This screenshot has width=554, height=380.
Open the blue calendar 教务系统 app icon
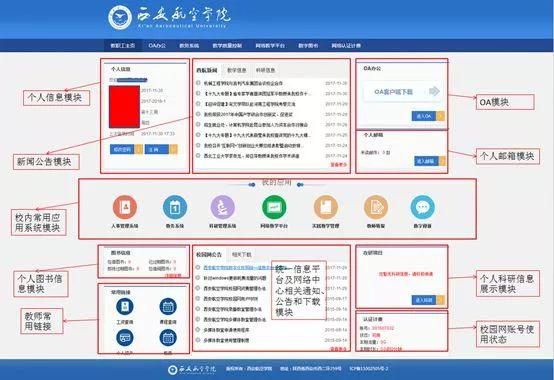pyautogui.click(x=175, y=207)
